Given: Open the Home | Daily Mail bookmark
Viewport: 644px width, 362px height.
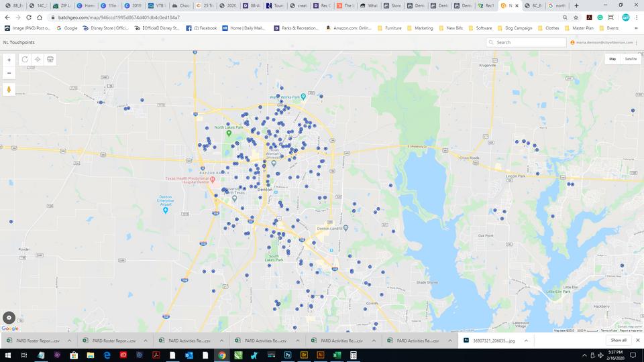Looking at the screenshot, I should pos(244,28).
